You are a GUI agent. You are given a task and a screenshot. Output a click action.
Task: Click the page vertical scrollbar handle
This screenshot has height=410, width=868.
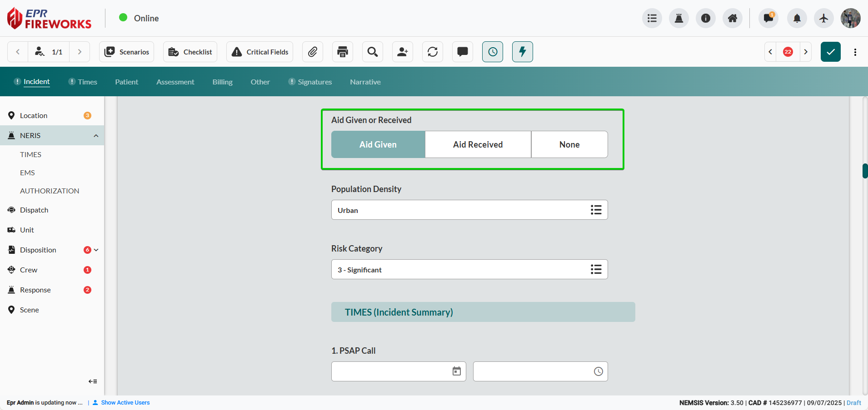pyautogui.click(x=865, y=171)
